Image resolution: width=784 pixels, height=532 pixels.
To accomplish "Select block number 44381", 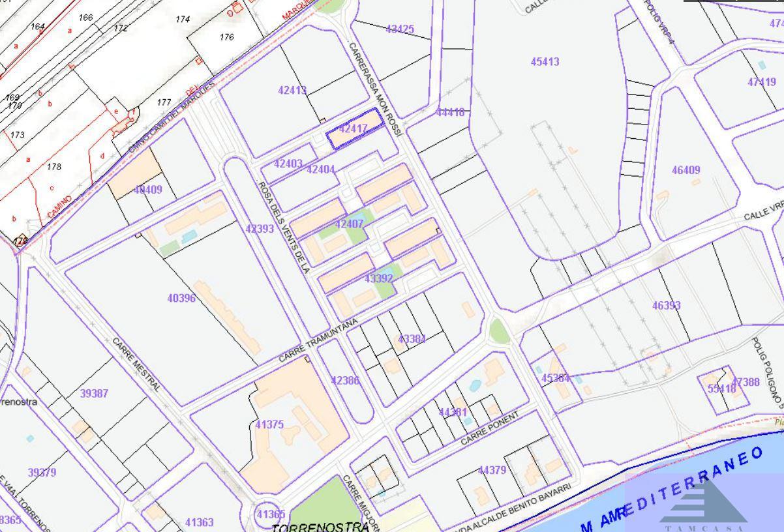I will (x=453, y=412).
